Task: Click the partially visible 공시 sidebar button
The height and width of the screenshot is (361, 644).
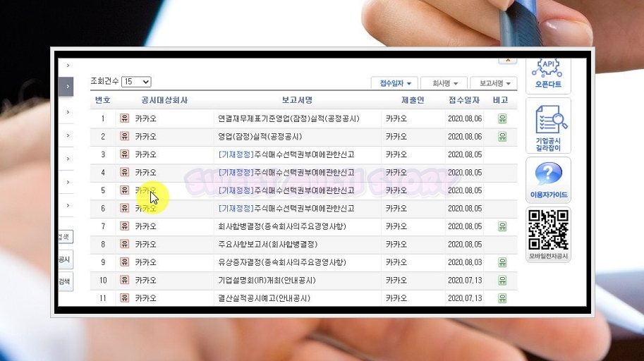Action: tap(66, 259)
